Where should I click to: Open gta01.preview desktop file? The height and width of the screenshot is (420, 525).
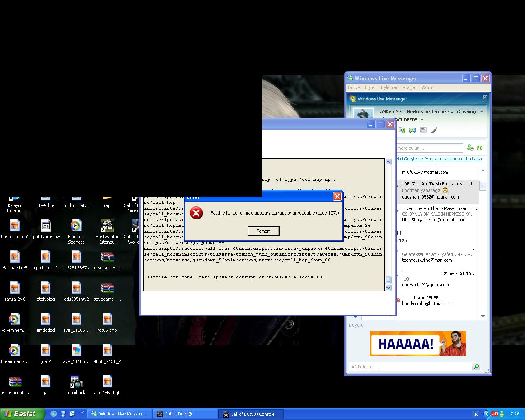point(46,229)
